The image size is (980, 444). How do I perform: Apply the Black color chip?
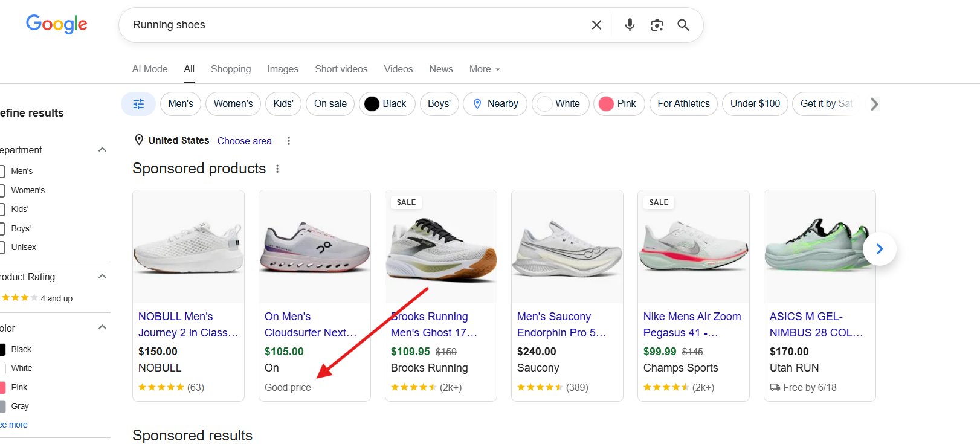[387, 104]
